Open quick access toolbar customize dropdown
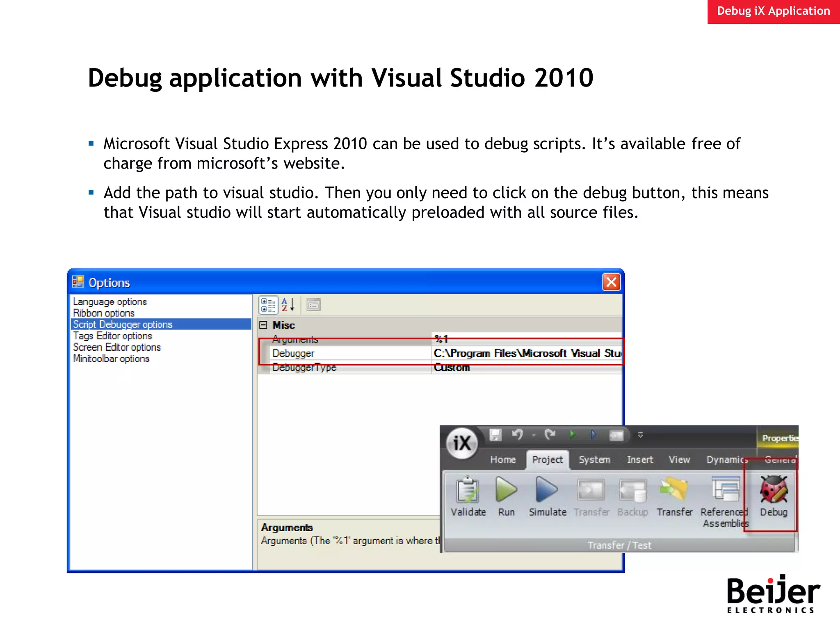This screenshot has height=630, width=840. [x=640, y=435]
